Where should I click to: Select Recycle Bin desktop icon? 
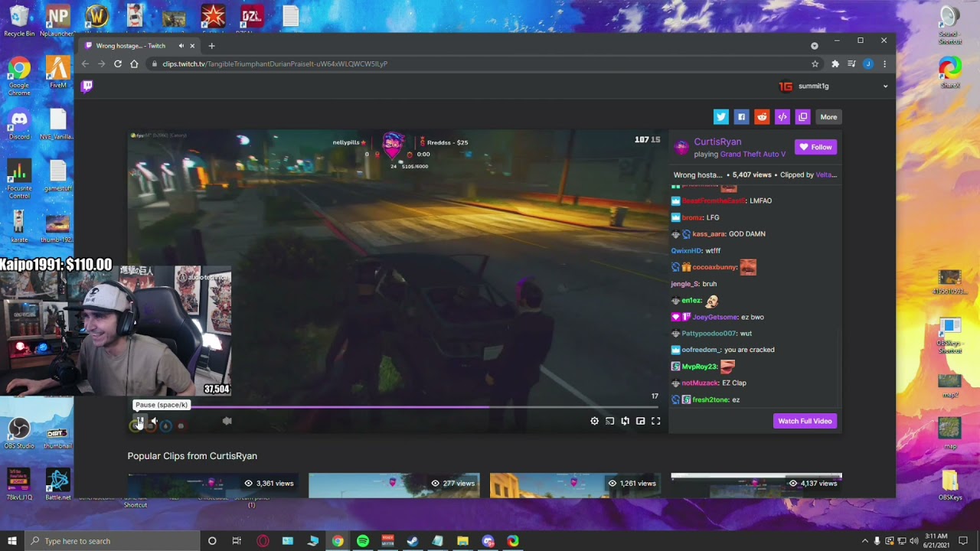(x=19, y=21)
